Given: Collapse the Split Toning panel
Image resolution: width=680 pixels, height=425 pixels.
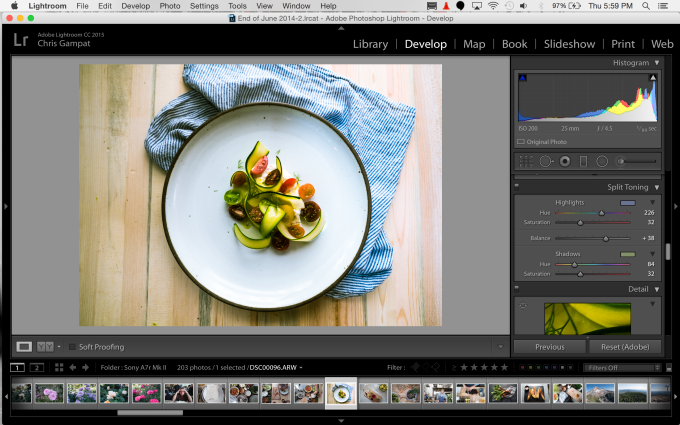Looking at the screenshot, I should [x=657, y=187].
